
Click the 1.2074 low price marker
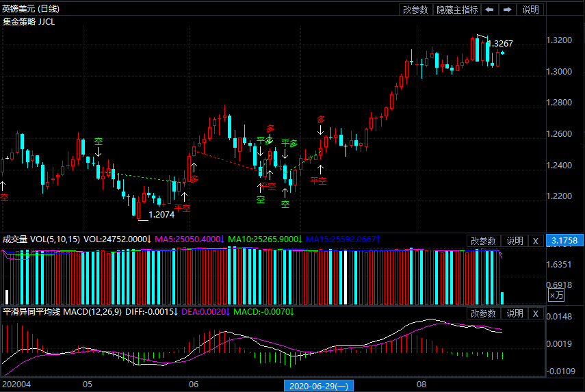161,214
